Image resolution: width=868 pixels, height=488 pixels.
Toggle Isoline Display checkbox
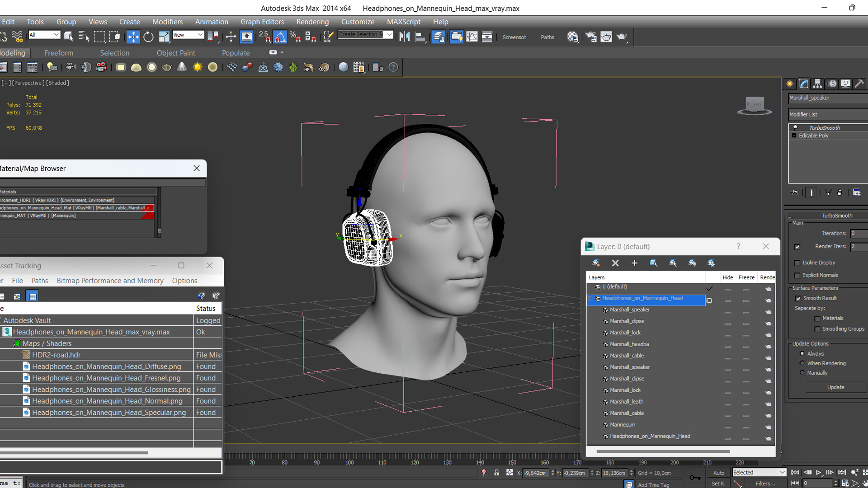(797, 263)
